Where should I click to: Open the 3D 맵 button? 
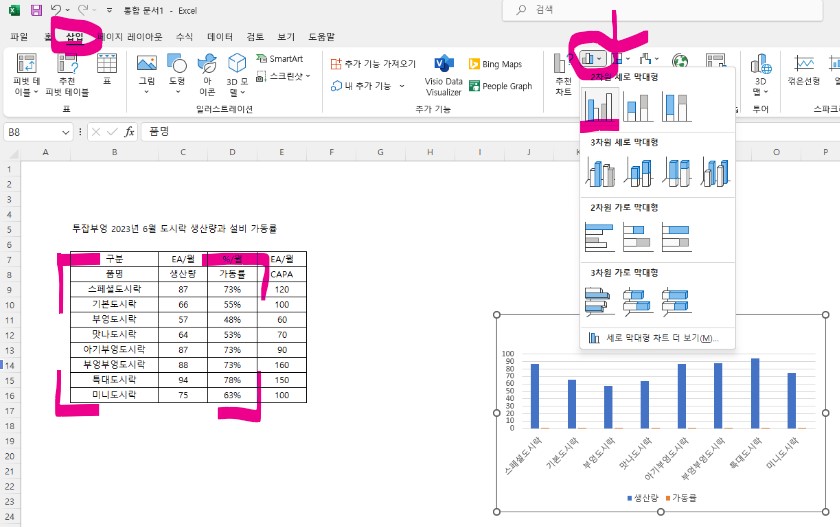tap(761, 74)
